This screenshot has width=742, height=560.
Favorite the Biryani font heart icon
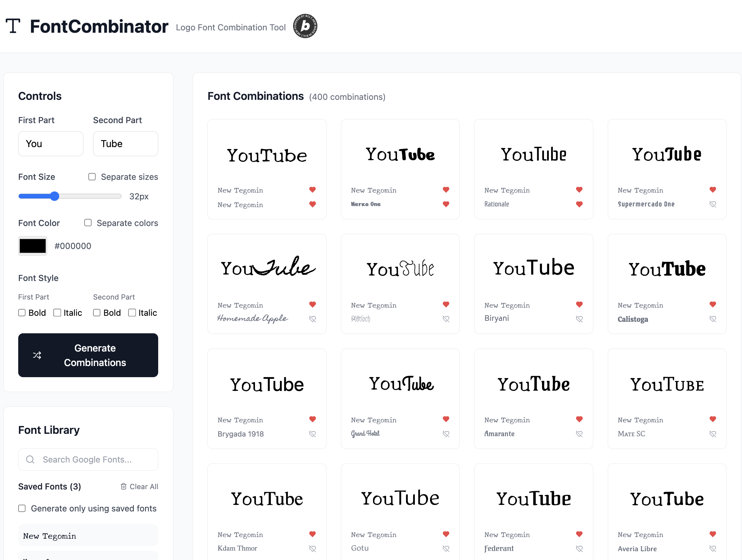[579, 319]
